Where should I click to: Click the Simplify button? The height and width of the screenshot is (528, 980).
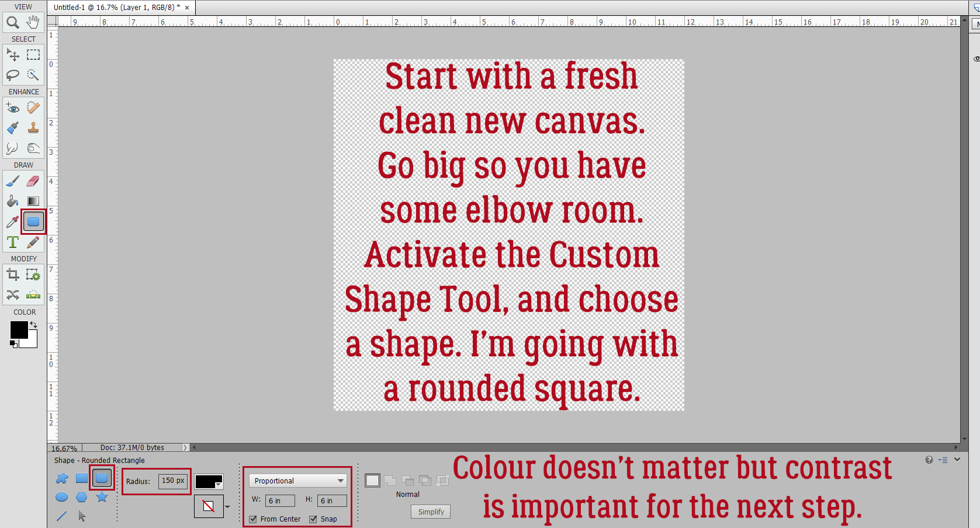(x=431, y=512)
